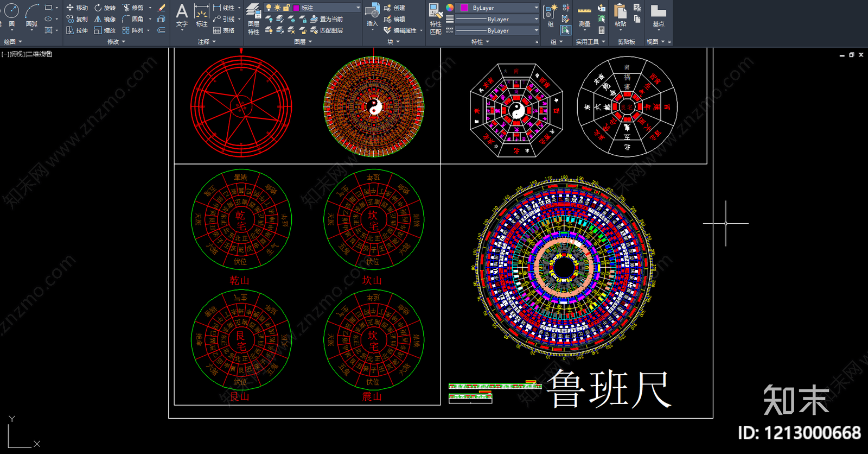The width and height of the screenshot is (868, 454).
Task: Select the Arc (圆弧) drawing tool
Action: (x=32, y=15)
